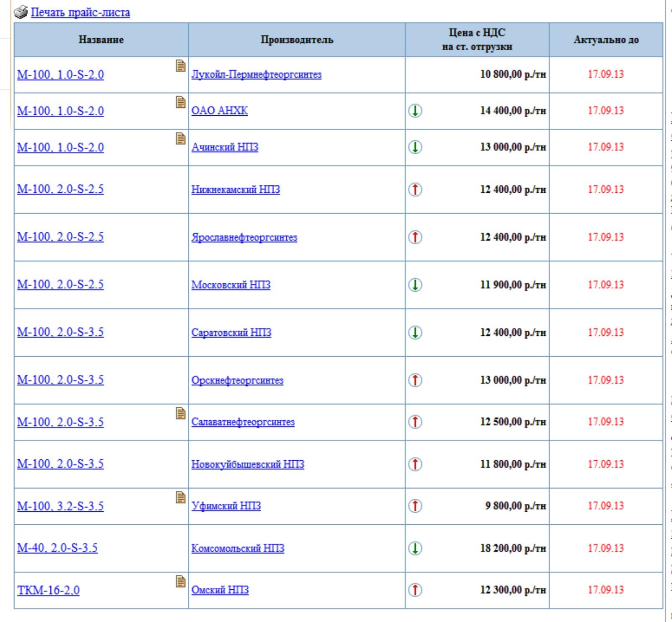Open the document icon in the Ачинский НПЗ row

(x=181, y=139)
